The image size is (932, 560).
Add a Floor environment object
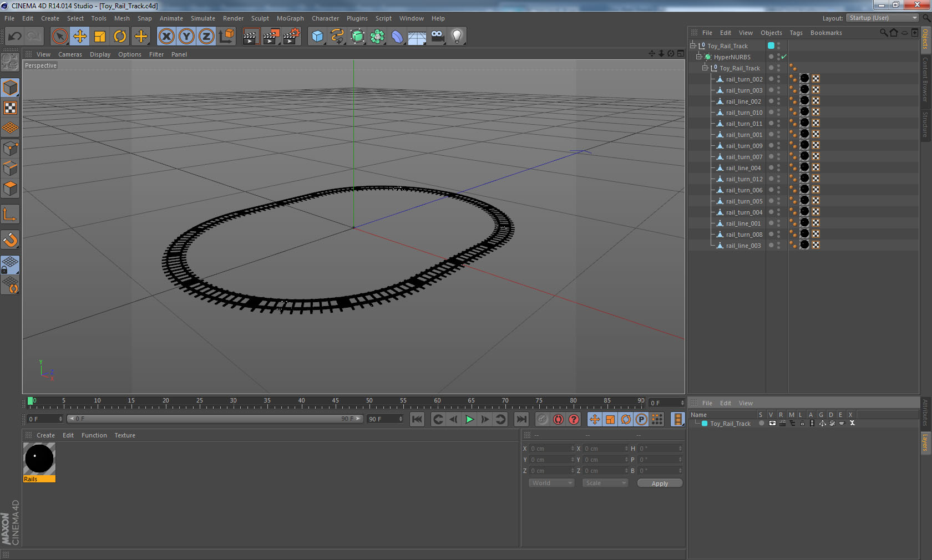click(x=417, y=37)
